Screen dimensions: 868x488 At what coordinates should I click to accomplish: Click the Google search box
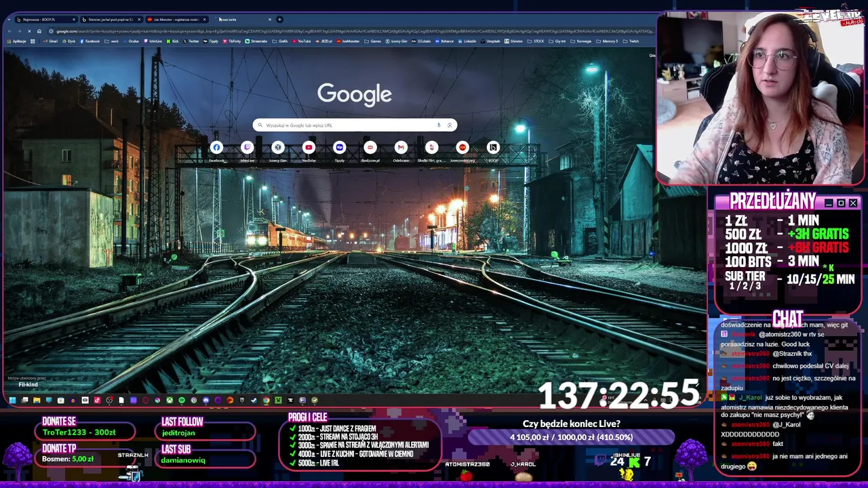tap(355, 125)
